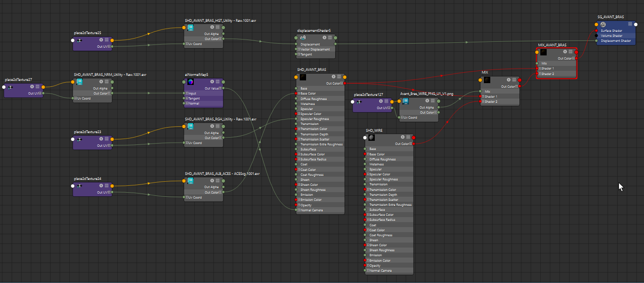
Task: Expand Out Value on aiNormalMap5
Action: pos(221,89)
